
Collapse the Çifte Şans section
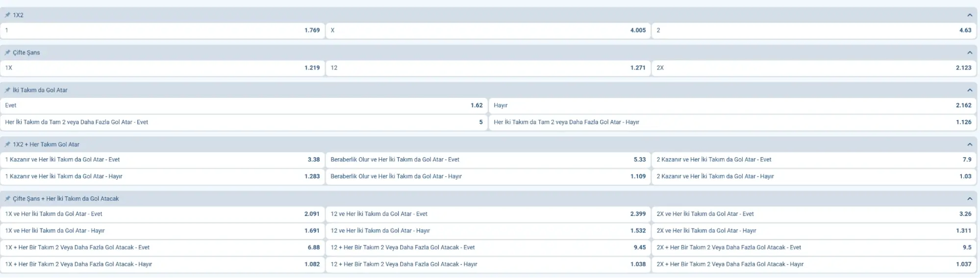tap(969, 53)
